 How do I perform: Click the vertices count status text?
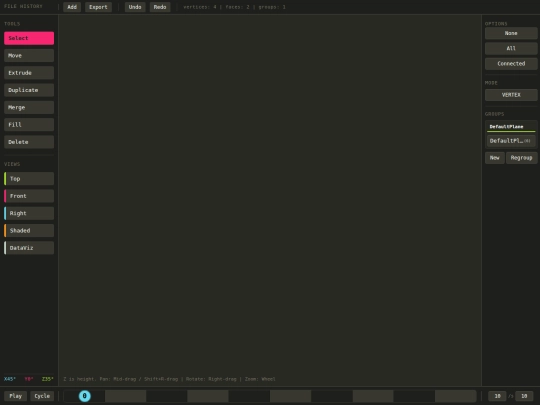click(x=200, y=7)
